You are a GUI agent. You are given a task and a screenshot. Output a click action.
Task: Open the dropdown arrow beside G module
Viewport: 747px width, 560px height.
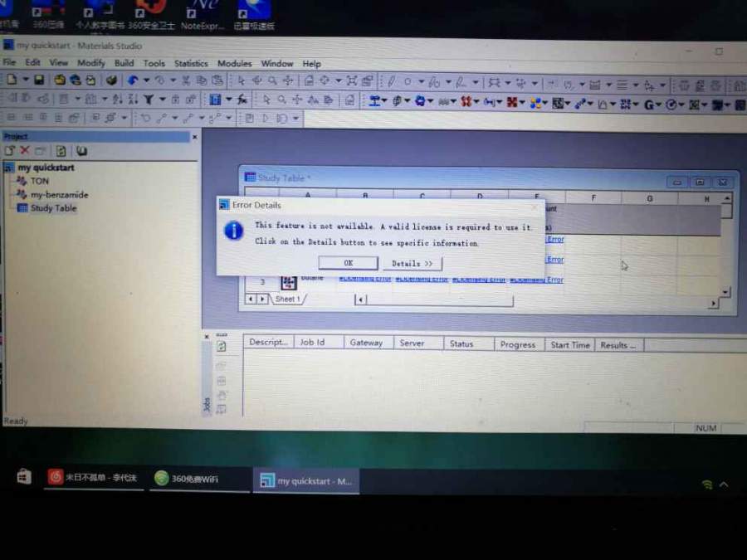[659, 105]
